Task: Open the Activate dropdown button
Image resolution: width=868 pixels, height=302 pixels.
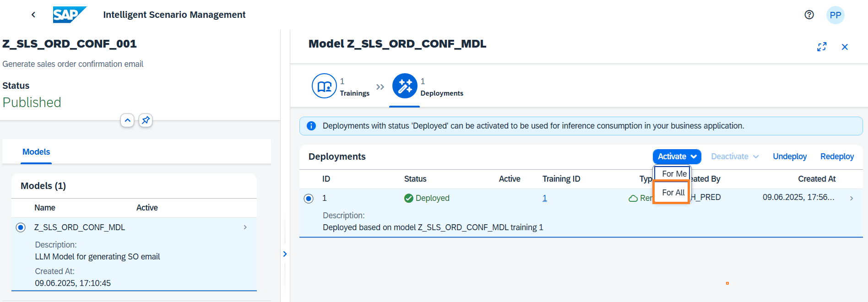Action: point(677,156)
